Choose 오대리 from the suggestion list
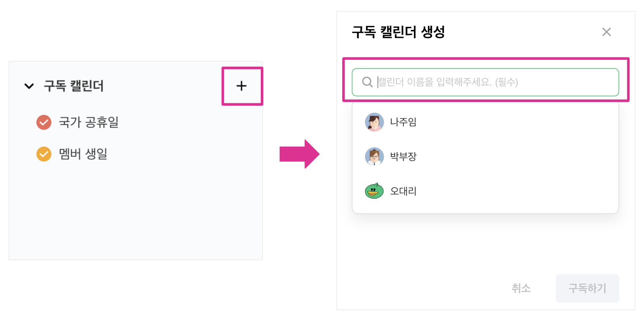Screen dimensions: 644x318 tap(403, 191)
